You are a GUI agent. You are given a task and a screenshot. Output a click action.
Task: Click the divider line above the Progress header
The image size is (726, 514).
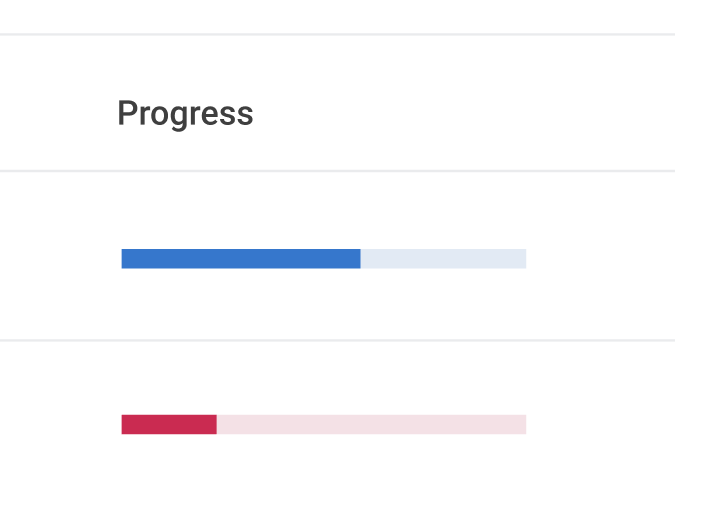click(x=337, y=34)
